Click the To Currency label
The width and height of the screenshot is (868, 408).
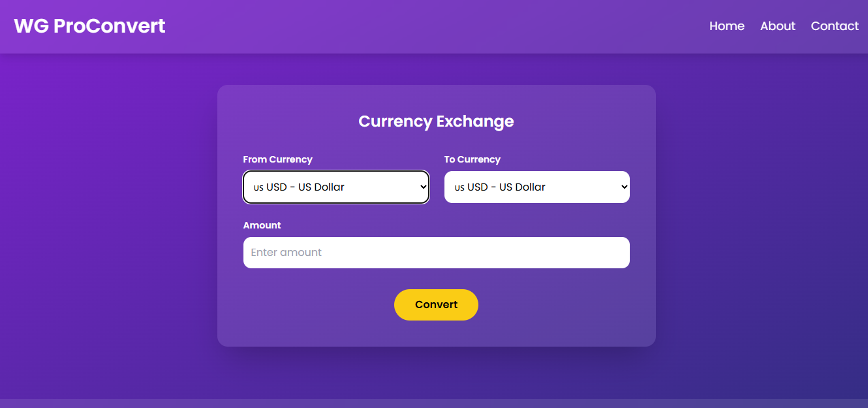click(x=473, y=159)
